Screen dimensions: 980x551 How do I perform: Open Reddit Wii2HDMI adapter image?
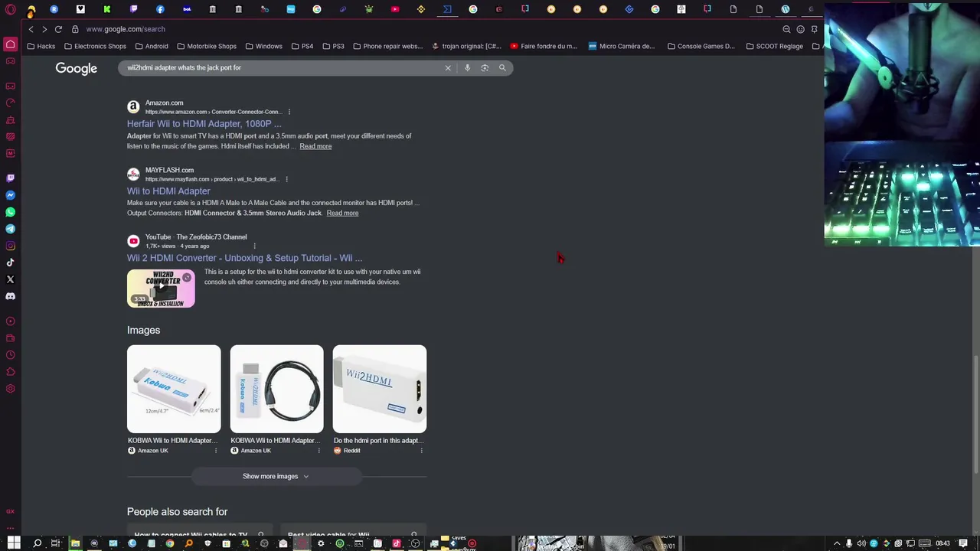point(380,389)
